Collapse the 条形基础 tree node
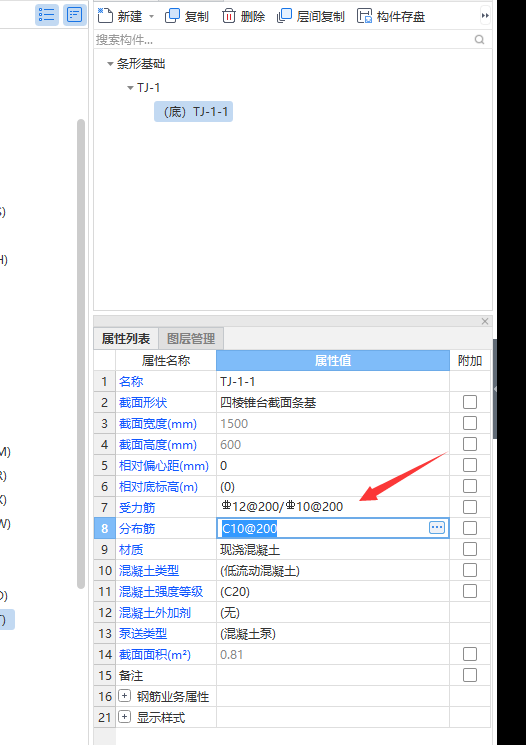Image resolution: width=526 pixels, height=745 pixels. pyautogui.click(x=110, y=64)
